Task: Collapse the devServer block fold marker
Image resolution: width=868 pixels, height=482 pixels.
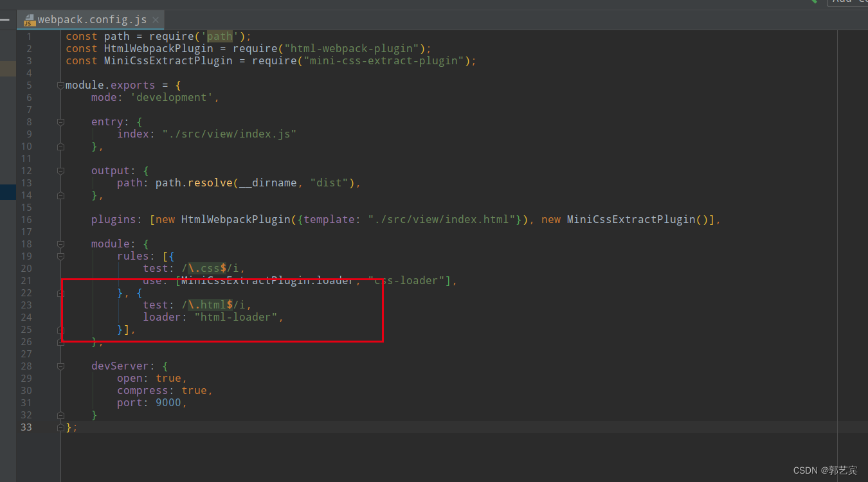Action: tap(60, 366)
